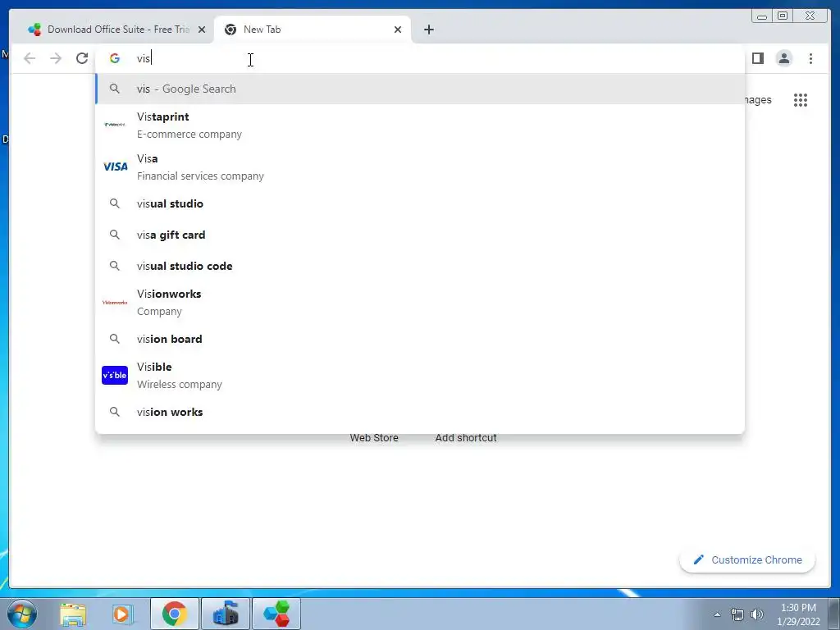The image size is (840, 630).
Task: Open the user profile avatar
Action: pos(783,58)
